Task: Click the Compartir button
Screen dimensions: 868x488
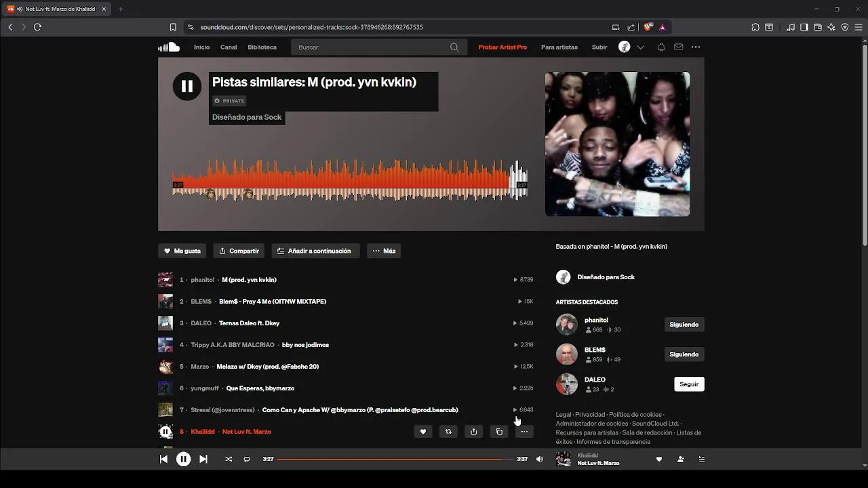Action: (239, 251)
